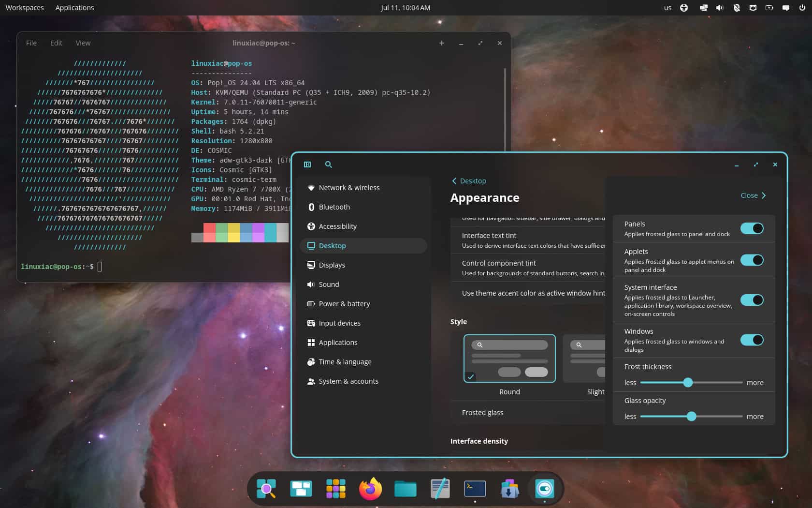The height and width of the screenshot is (508, 812).
Task: Open the tiling applet in top panel
Action: click(x=703, y=8)
